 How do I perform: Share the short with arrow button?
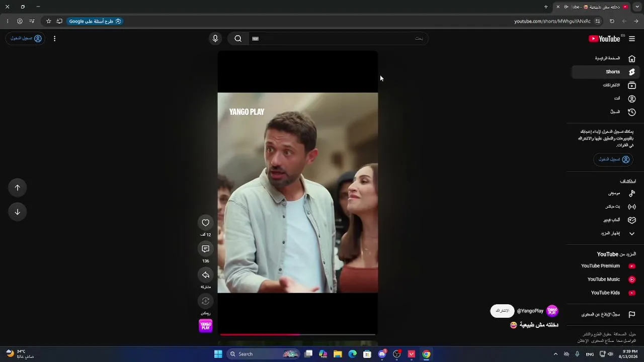tap(206, 275)
